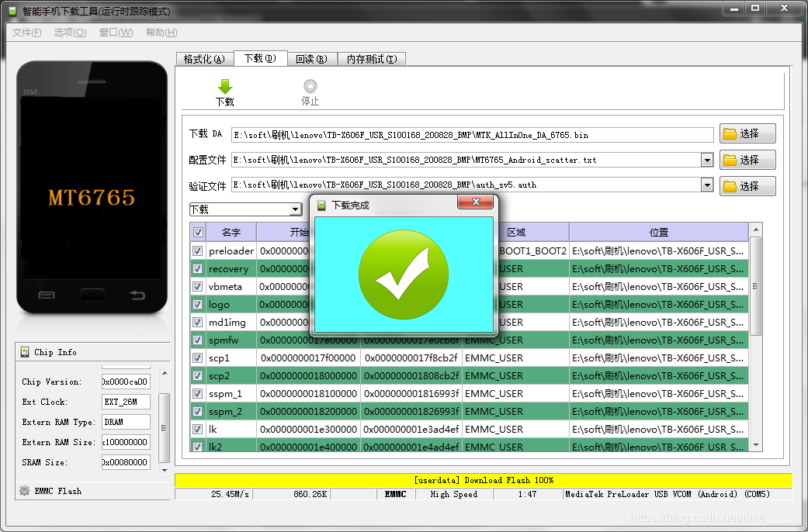Image resolution: width=808 pixels, height=532 pixels.
Task: Click the Ext Clock value field
Action: pyautogui.click(x=127, y=402)
